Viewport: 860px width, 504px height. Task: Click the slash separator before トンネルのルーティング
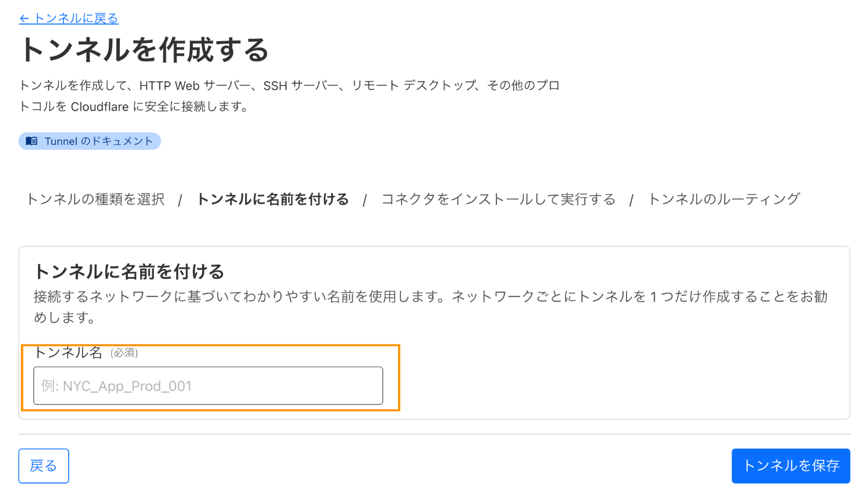point(631,200)
